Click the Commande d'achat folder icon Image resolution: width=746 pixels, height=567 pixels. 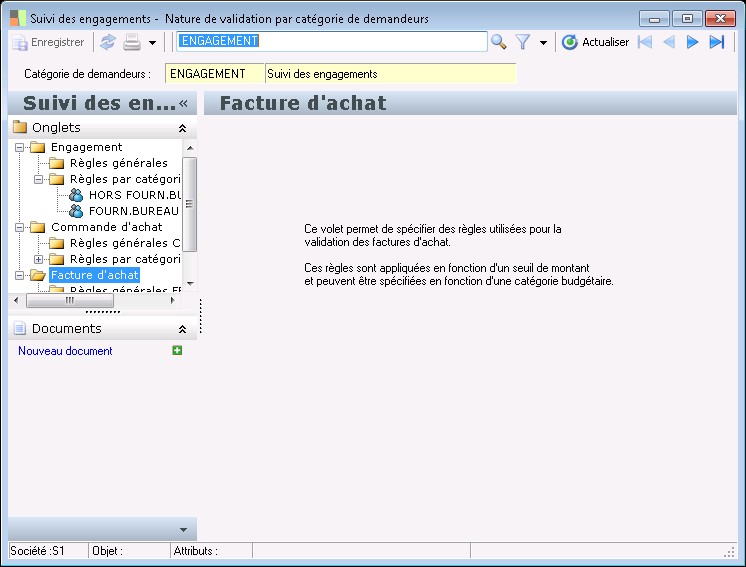pyautogui.click(x=38, y=227)
